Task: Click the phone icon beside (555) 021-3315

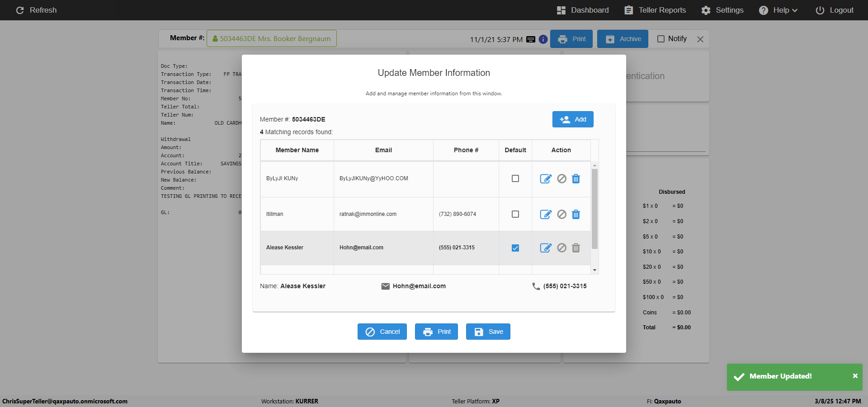Action: [536, 286]
